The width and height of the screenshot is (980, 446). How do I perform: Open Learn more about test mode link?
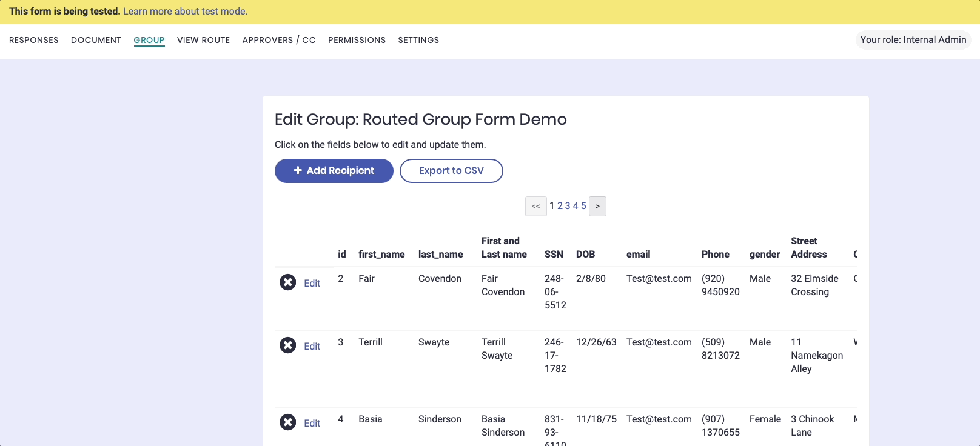(185, 11)
